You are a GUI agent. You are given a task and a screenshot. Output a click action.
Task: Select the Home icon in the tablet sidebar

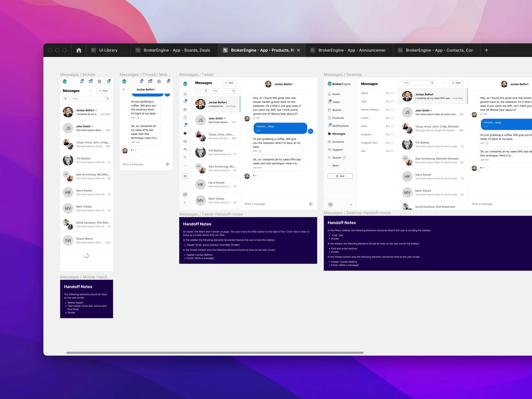(185, 94)
